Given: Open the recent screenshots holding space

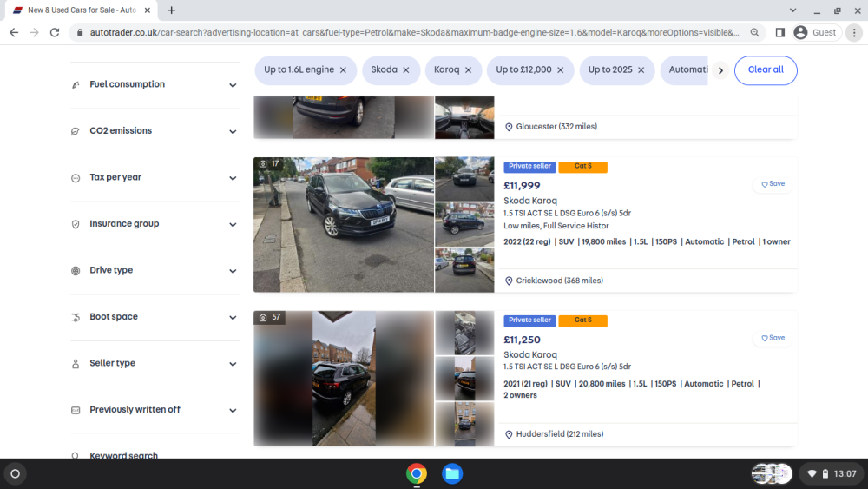Looking at the screenshot, I should [772, 474].
